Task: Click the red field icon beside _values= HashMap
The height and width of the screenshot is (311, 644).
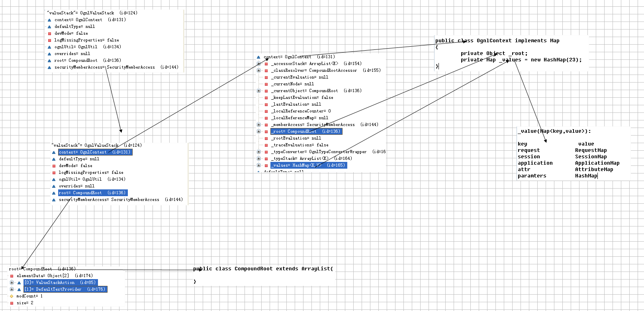Action: point(266,165)
